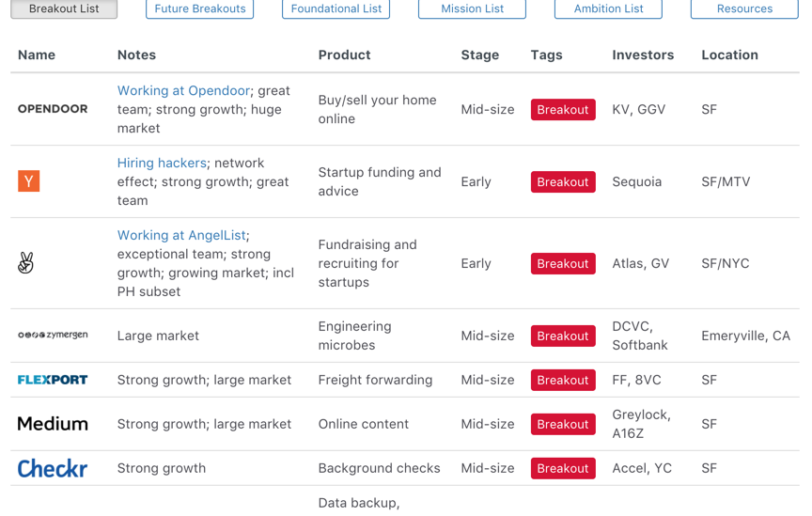
Task: Follow the Hiring hackers link
Action: coord(162,164)
